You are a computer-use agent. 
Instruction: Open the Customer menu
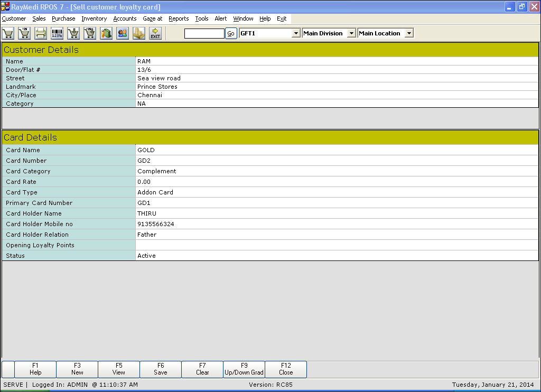point(14,18)
